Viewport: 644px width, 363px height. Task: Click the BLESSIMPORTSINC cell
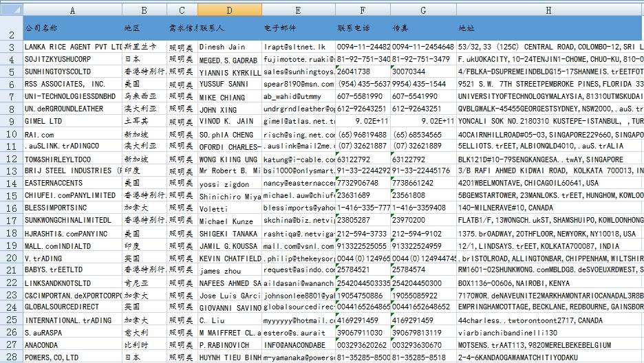pyautogui.click(x=72, y=206)
